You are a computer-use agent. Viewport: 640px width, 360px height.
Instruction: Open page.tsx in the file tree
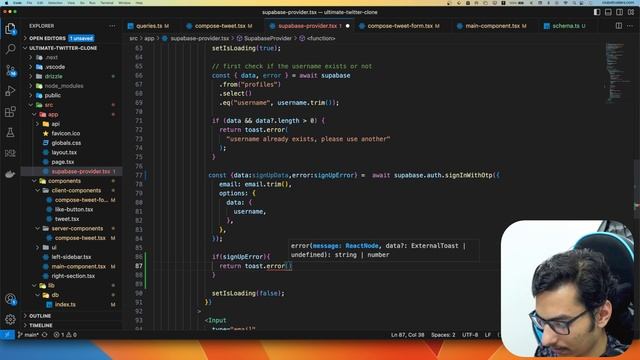pos(62,162)
